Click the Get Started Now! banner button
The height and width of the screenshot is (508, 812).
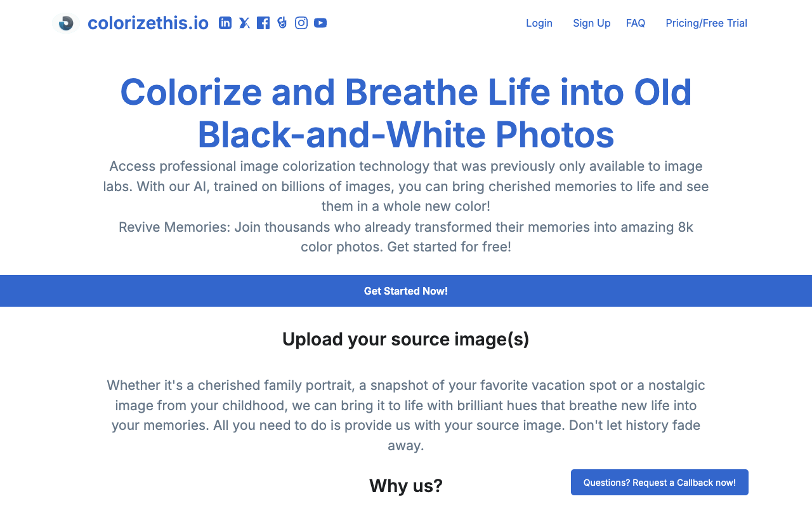[406, 291]
